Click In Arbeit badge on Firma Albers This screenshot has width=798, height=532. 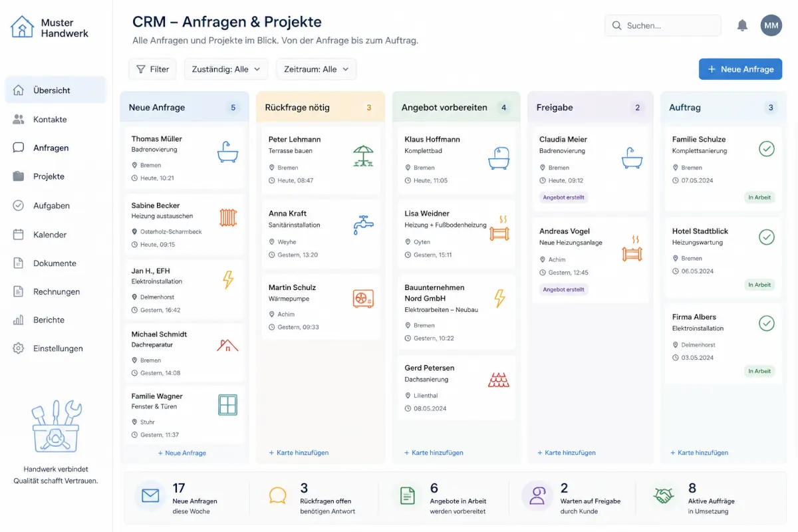pyautogui.click(x=759, y=371)
